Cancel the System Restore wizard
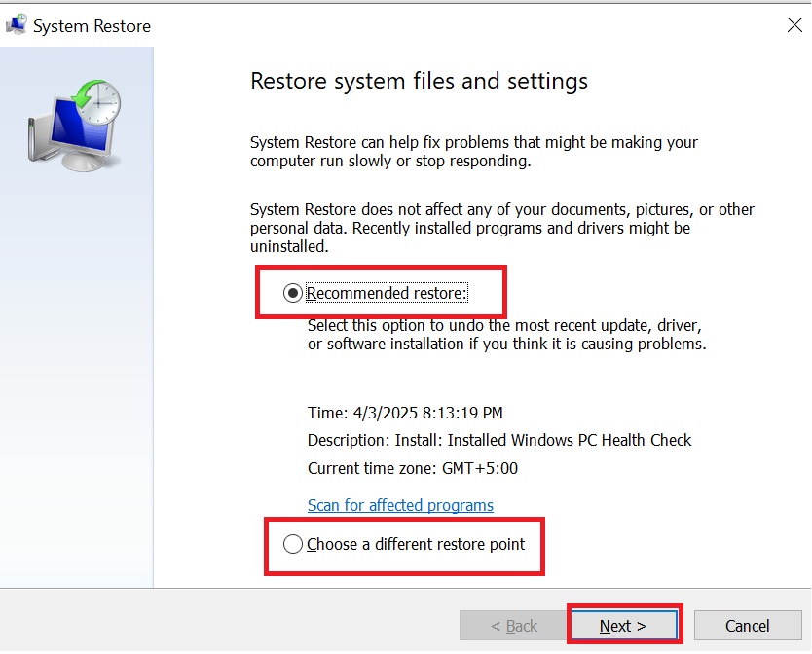This screenshot has width=812, height=654. click(748, 625)
